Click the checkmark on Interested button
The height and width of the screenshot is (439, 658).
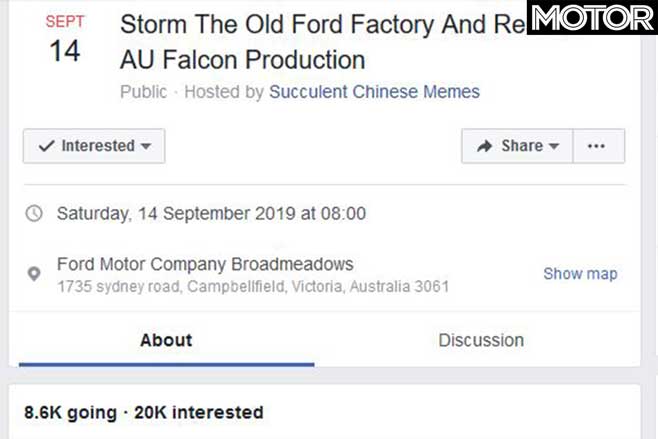tap(47, 146)
